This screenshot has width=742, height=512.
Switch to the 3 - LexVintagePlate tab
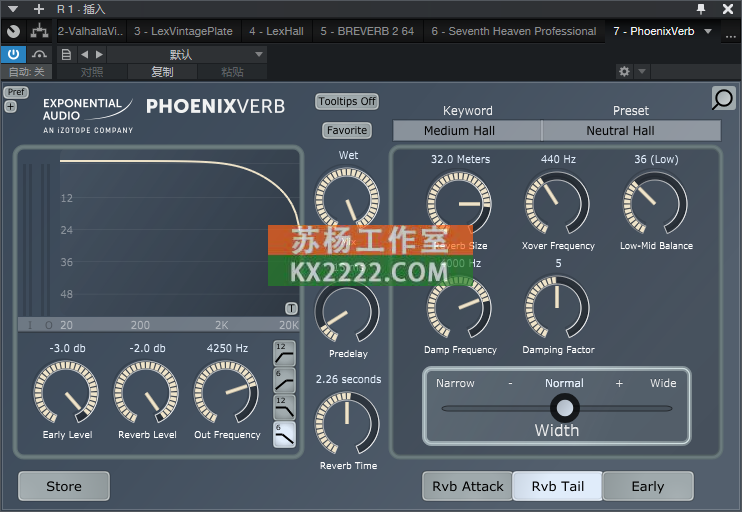(183, 31)
